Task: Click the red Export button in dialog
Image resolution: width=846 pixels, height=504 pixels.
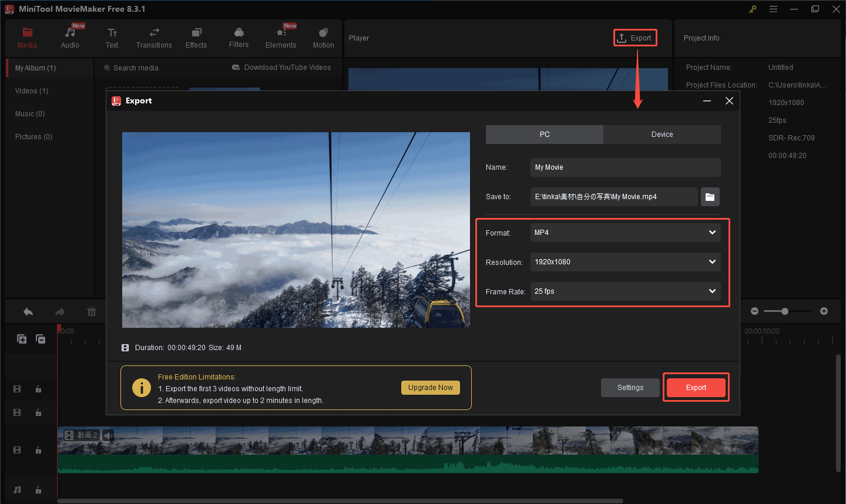Action: 696,388
